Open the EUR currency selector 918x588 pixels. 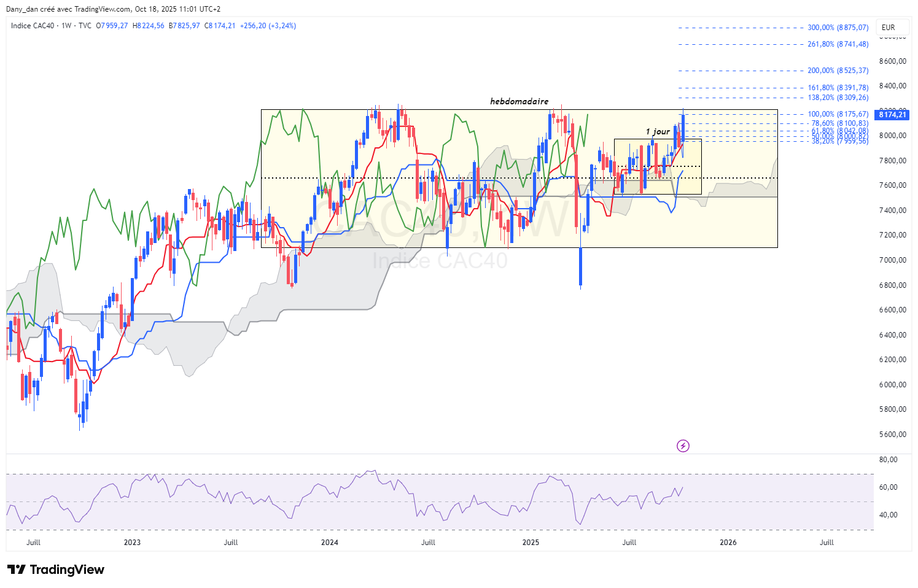[888, 27]
